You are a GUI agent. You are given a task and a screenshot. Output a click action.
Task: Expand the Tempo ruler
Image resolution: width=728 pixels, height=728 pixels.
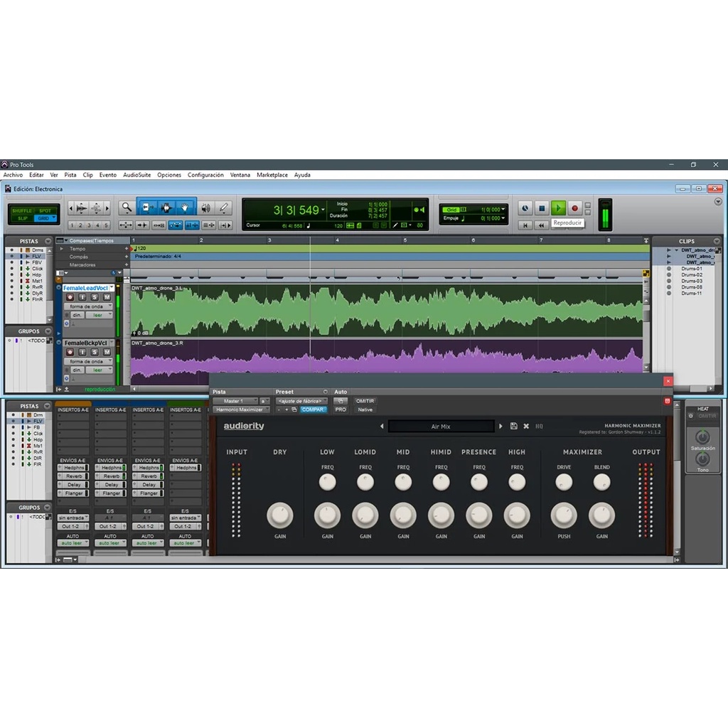coord(62,249)
